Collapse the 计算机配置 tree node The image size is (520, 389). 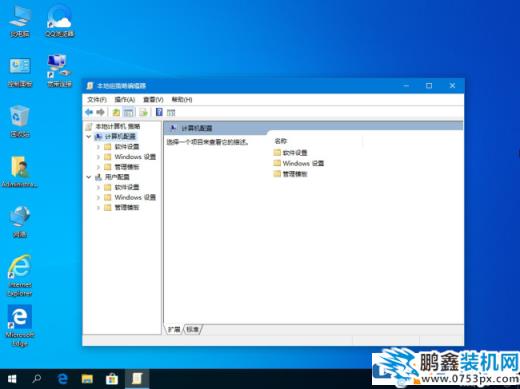point(89,136)
